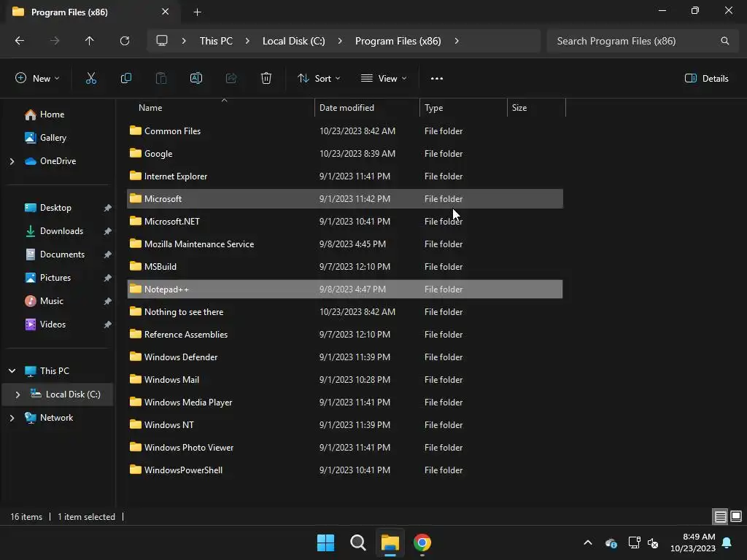Open Pictures in navigation pane

click(55, 278)
